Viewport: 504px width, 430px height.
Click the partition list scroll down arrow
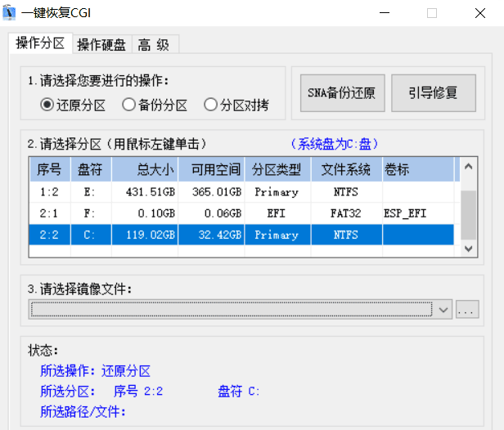(468, 249)
